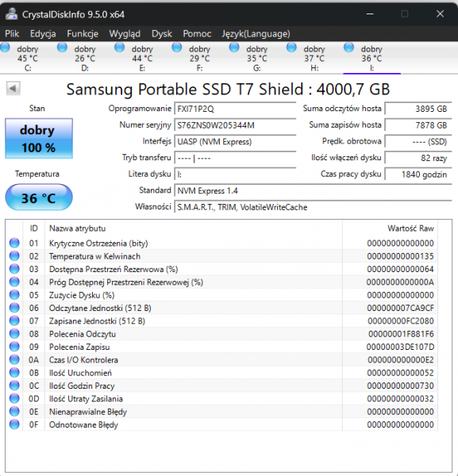Click status orb for Zapisane Jednostki row
Image resolution: width=458 pixels, height=476 pixels.
(x=14, y=321)
